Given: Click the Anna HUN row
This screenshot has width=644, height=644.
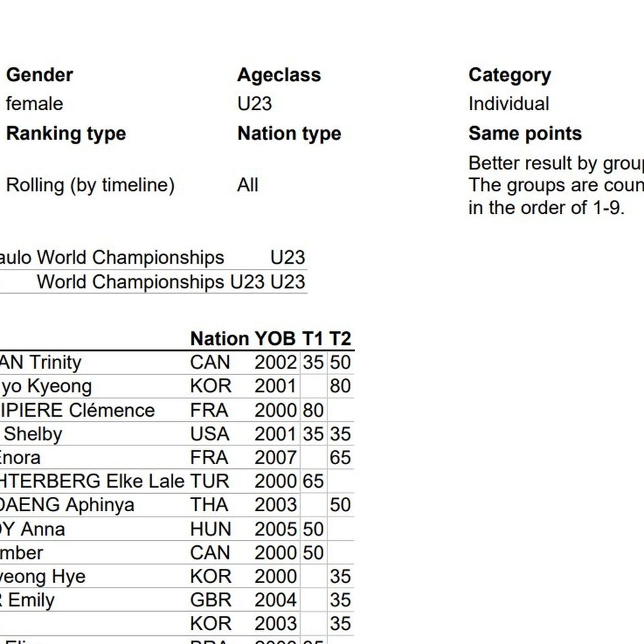Looking at the screenshot, I should 177,529.
